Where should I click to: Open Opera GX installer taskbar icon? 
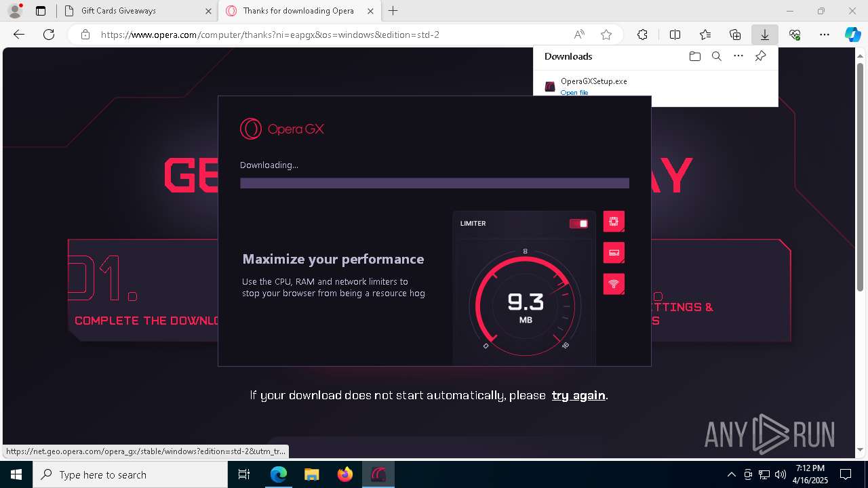point(378,474)
